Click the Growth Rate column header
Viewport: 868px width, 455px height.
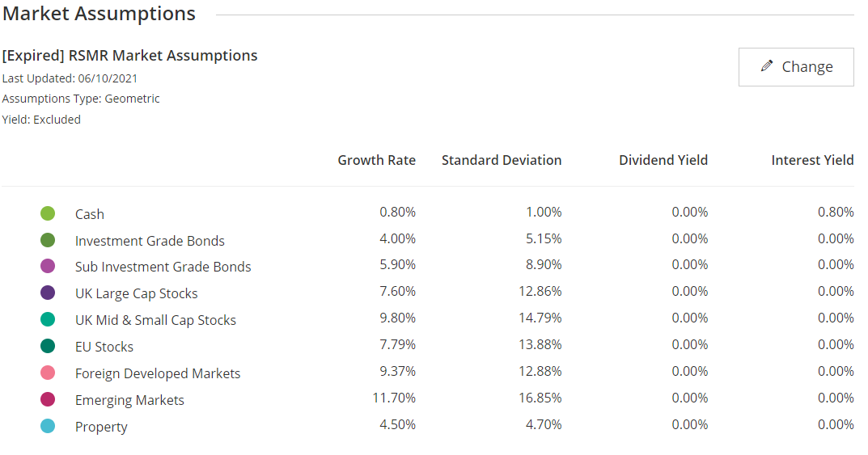click(x=376, y=160)
